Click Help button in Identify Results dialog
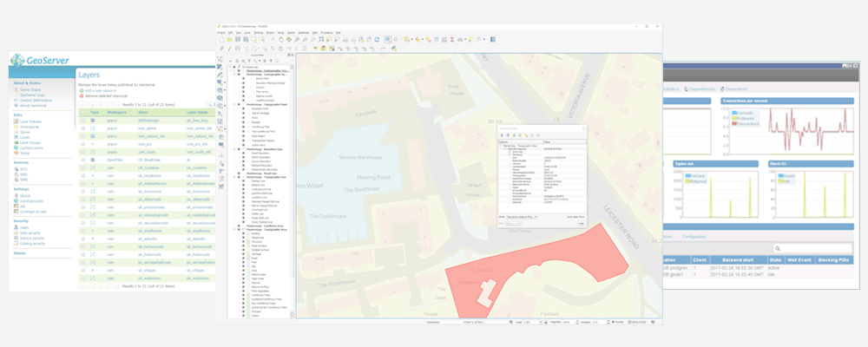 click(x=582, y=224)
